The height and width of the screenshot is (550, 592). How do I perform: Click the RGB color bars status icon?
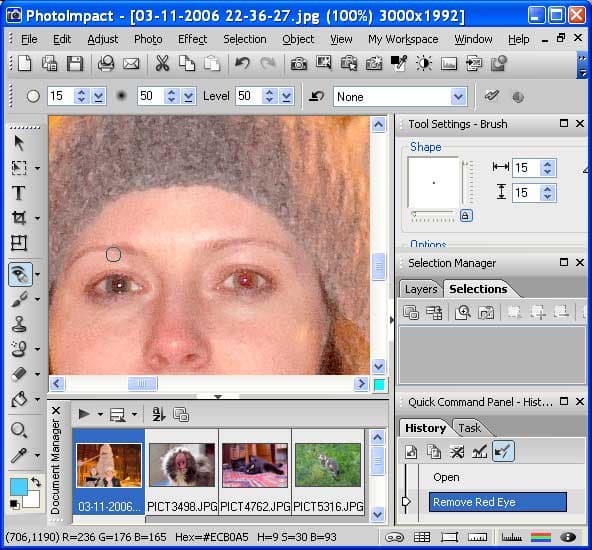pyautogui.click(x=541, y=537)
